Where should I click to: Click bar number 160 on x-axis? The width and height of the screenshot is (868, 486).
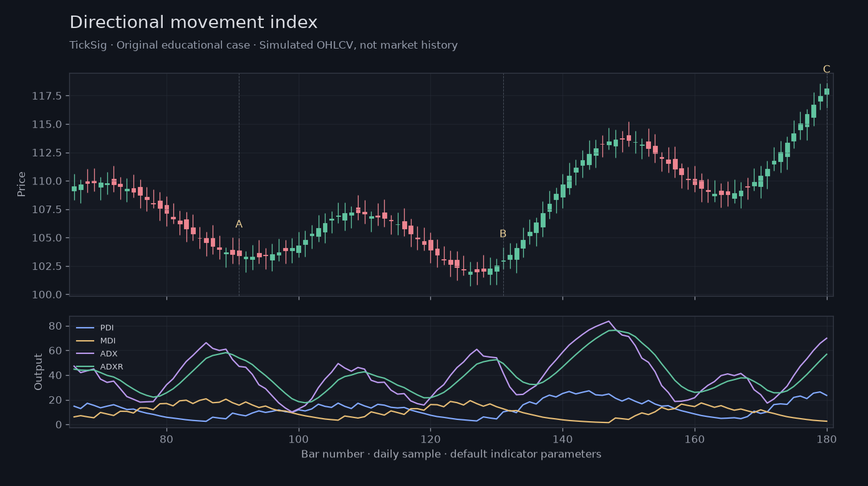coord(695,439)
